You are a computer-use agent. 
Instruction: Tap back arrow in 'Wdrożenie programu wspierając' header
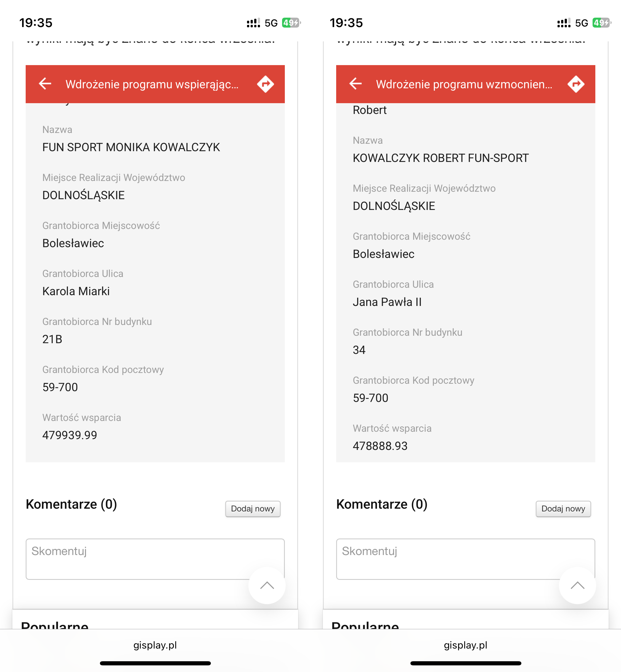[x=45, y=84]
